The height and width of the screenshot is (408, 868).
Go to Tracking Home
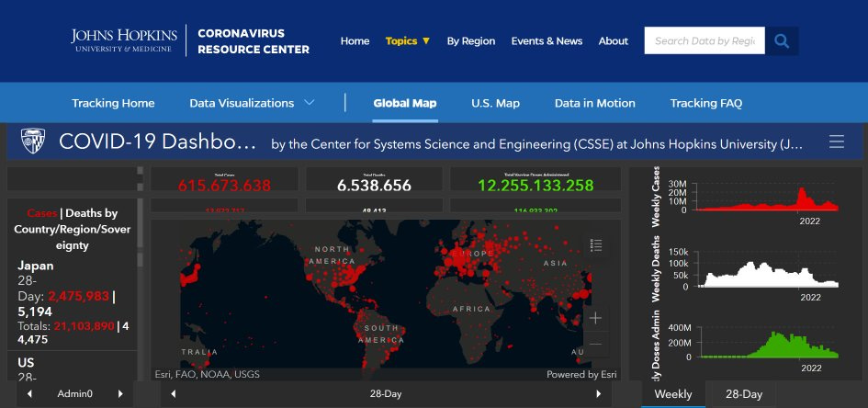(x=113, y=103)
